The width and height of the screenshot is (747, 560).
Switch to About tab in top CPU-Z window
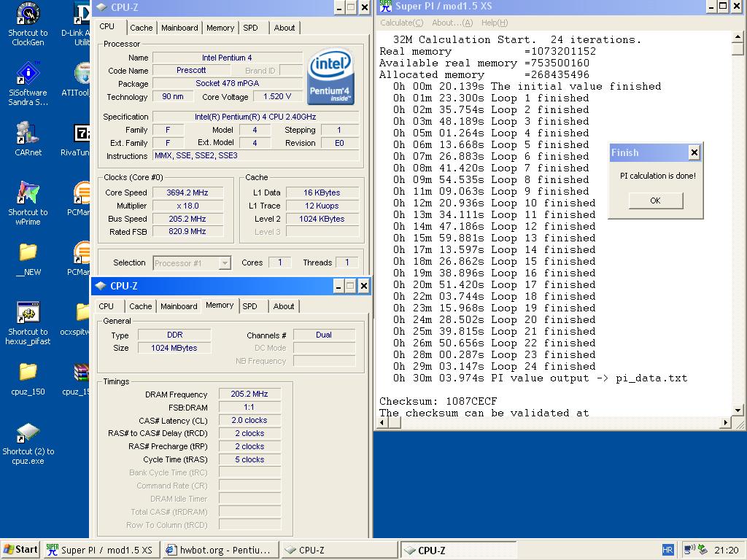tap(285, 28)
